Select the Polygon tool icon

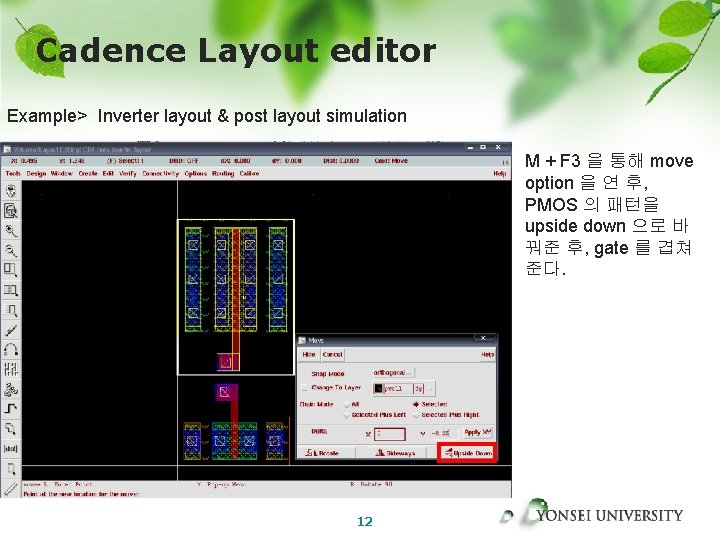(x=11, y=428)
